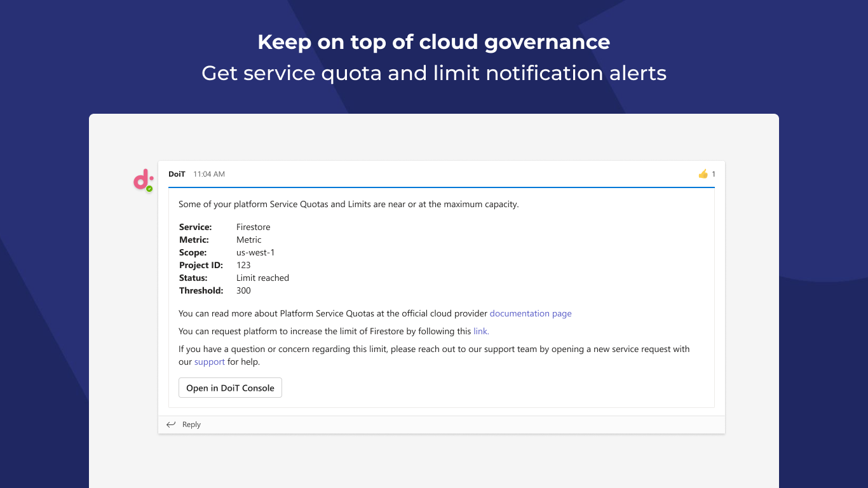868x488 pixels.
Task: Click the thumbs-up reaction emoji
Action: click(x=703, y=174)
